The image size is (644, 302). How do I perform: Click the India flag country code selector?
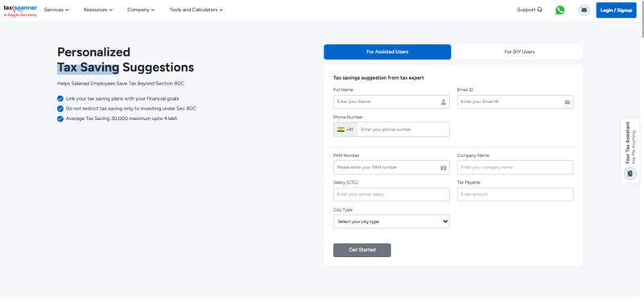pyautogui.click(x=345, y=130)
